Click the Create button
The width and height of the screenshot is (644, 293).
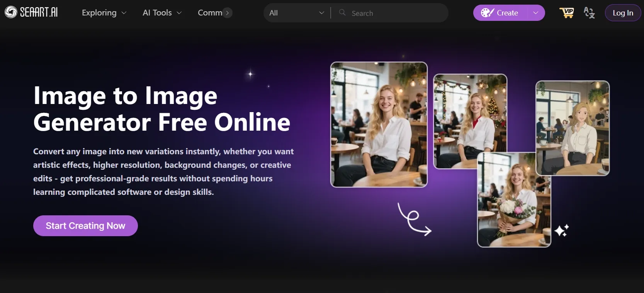coord(501,13)
